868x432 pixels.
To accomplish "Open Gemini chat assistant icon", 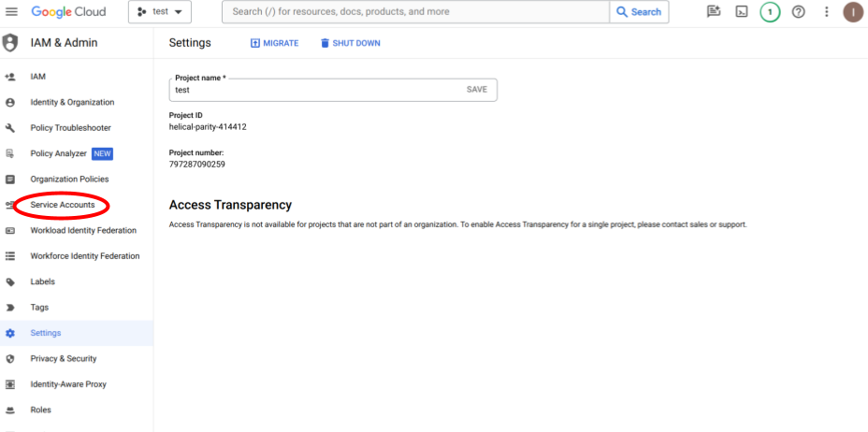I will point(714,12).
